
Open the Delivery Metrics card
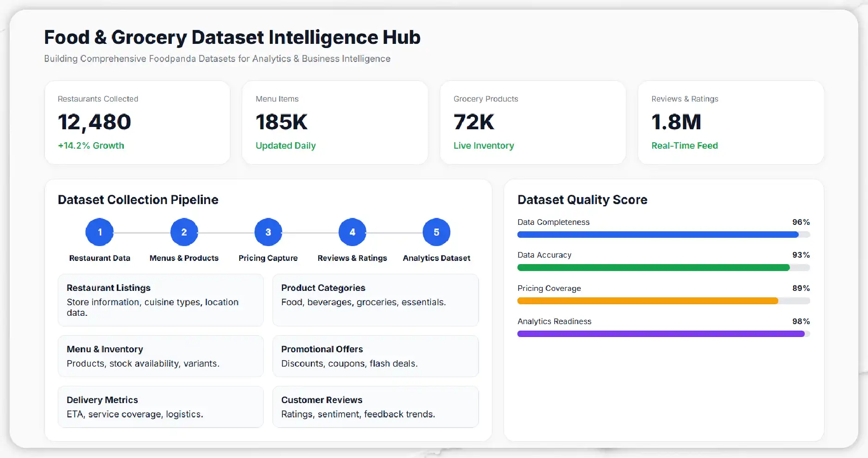pyautogui.click(x=161, y=407)
